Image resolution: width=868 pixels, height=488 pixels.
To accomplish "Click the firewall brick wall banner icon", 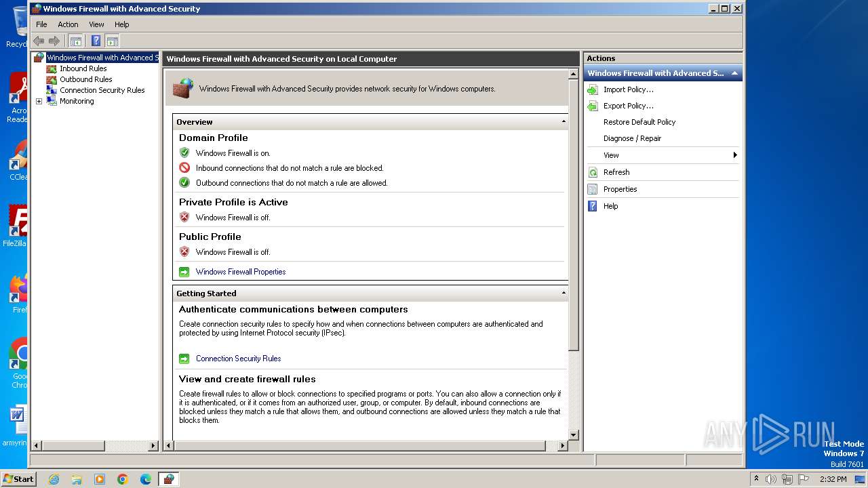I will 182,88.
